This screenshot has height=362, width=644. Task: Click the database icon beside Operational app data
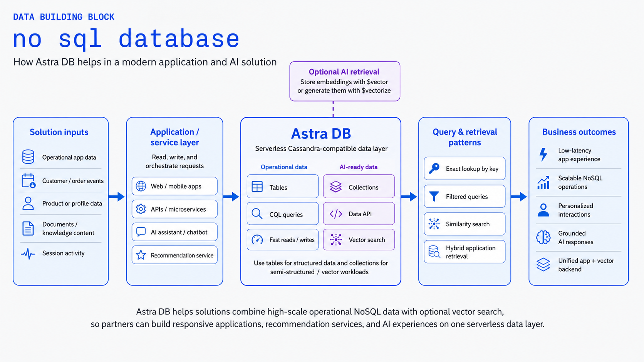pyautogui.click(x=28, y=157)
